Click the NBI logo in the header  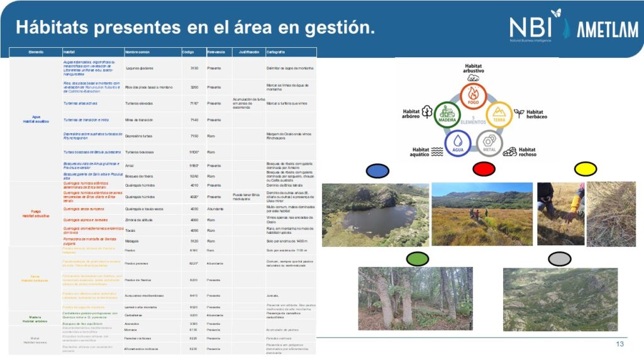(530, 28)
